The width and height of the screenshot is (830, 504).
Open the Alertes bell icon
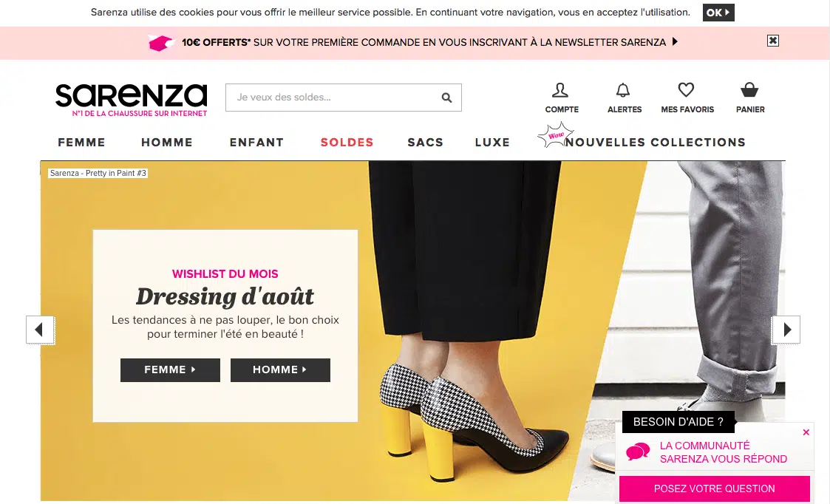coord(623,90)
